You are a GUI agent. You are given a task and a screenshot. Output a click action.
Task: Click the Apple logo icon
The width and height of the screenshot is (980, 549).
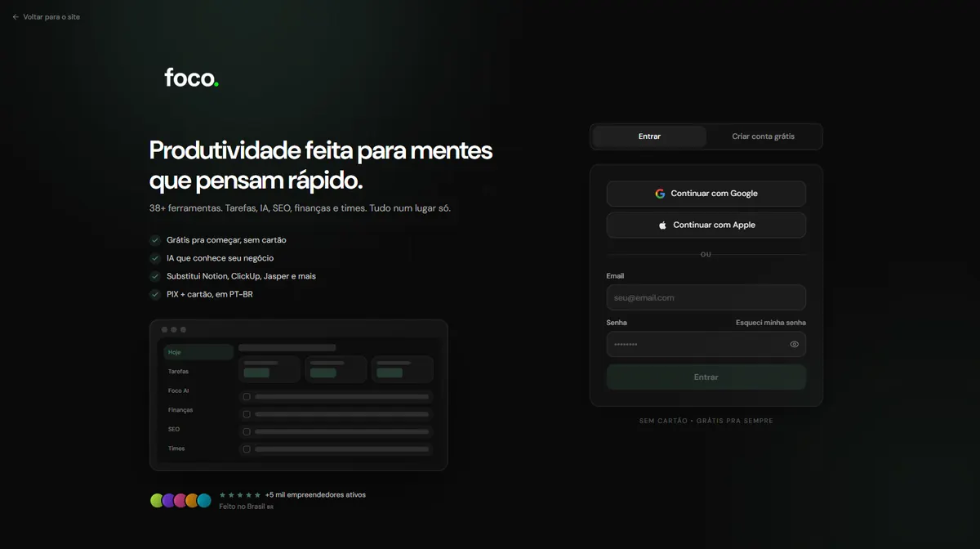[662, 225]
